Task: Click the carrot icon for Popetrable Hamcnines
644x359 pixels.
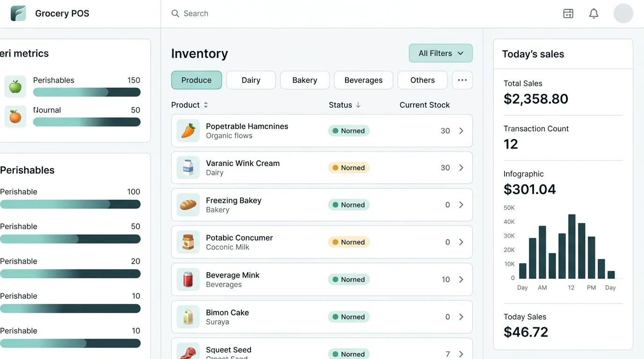Action: click(188, 131)
